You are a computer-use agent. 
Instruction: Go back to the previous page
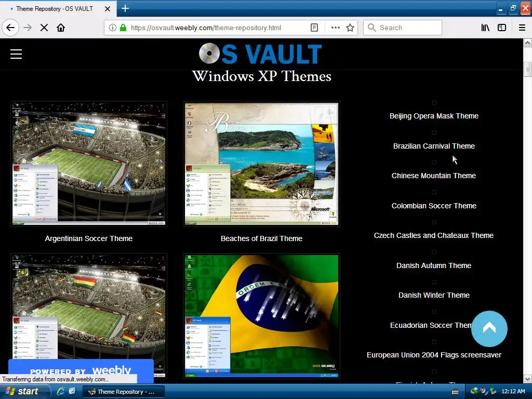(x=10, y=28)
